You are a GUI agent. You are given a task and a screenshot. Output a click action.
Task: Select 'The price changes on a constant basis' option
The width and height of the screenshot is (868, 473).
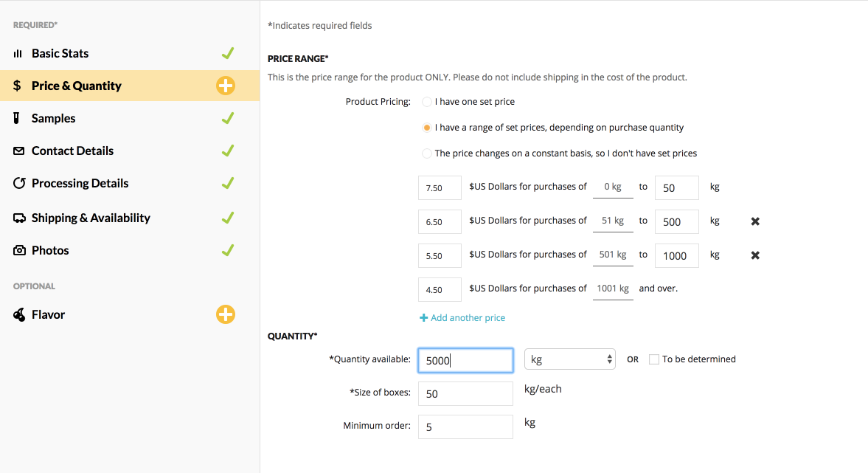427,153
